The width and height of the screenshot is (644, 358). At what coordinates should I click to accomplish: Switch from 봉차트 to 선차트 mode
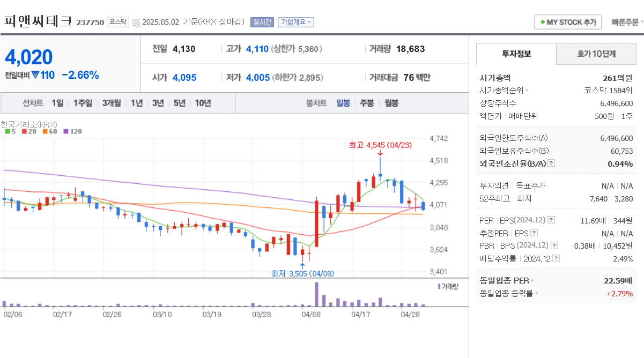pyautogui.click(x=32, y=102)
